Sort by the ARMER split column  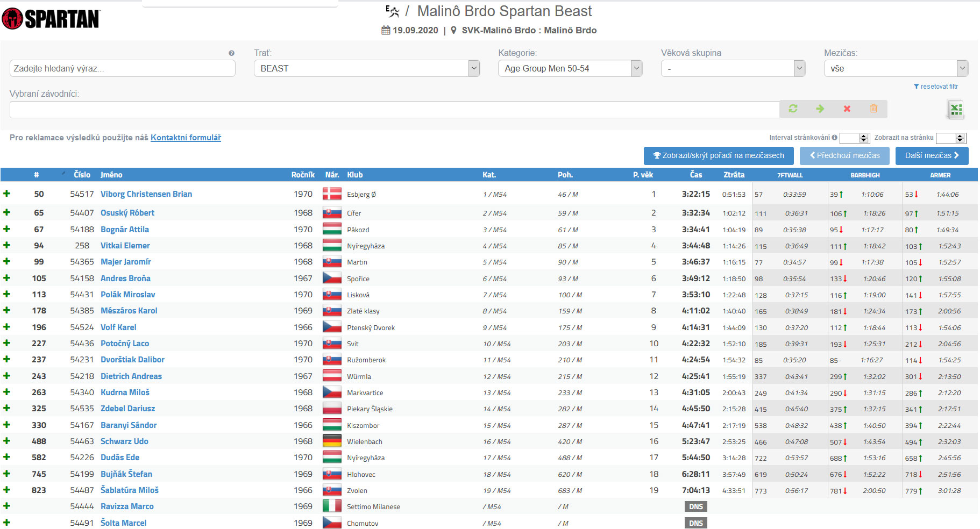pos(940,175)
